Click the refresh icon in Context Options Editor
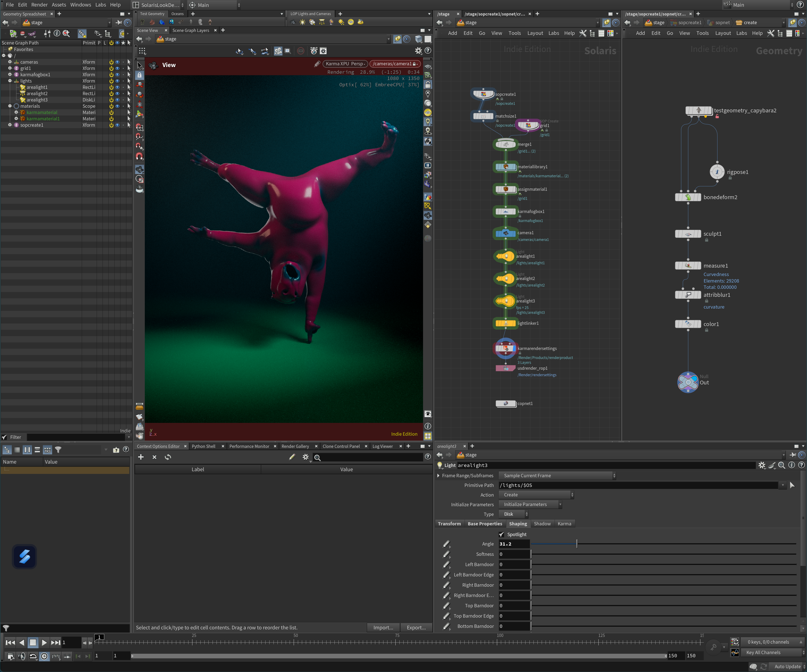 pos(168,457)
